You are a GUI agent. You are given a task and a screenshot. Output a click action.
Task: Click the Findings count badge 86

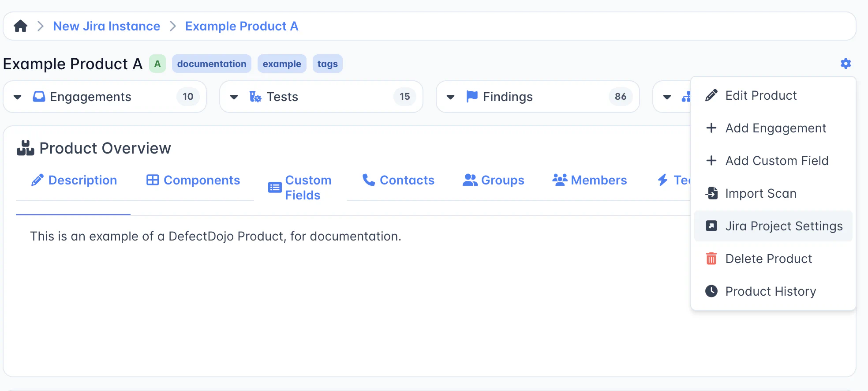pos(620,97)
